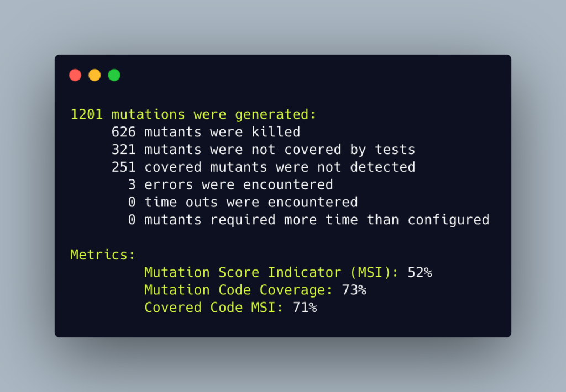
Task: Click the green maximize window dot
Action: click(114, 75)
